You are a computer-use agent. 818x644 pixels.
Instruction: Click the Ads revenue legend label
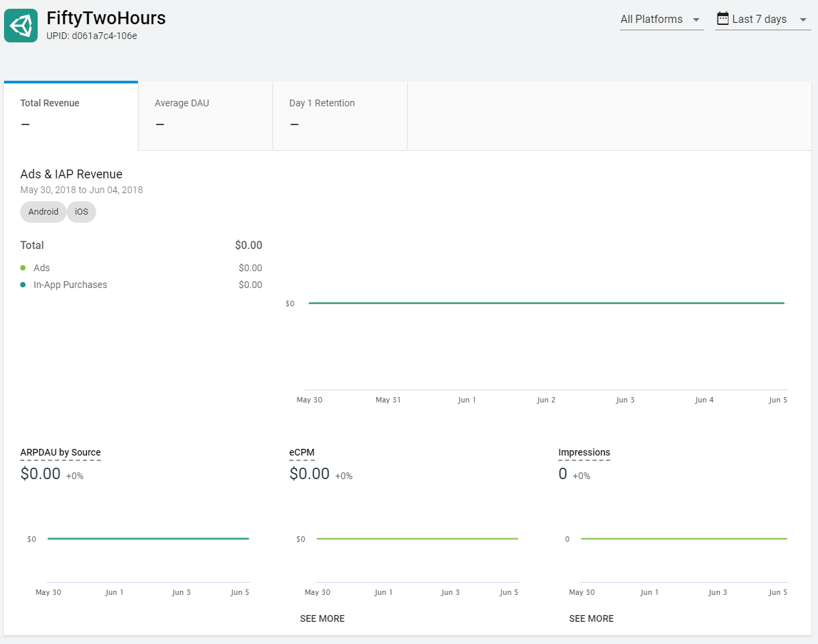pyautogui.click(x=42, y=268)
